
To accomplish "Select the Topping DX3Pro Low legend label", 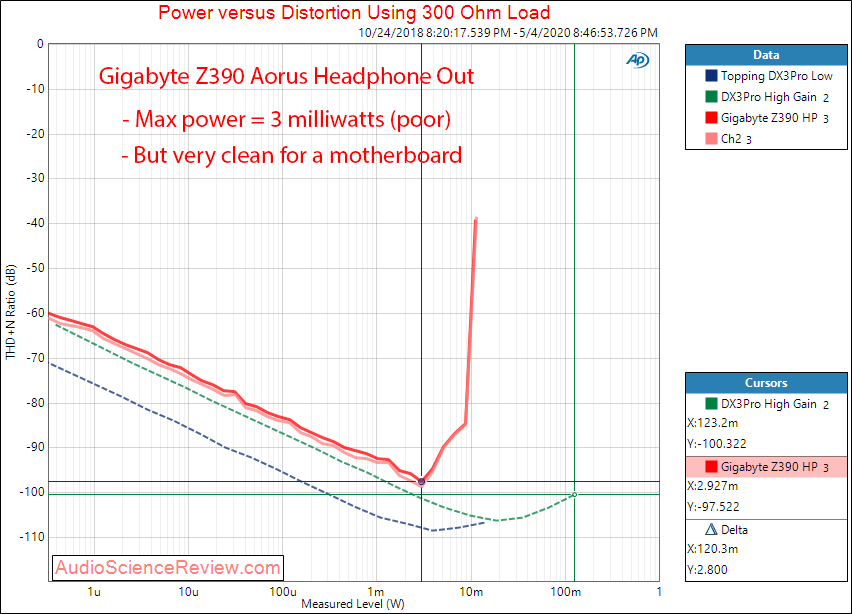I will coord(776,76).
